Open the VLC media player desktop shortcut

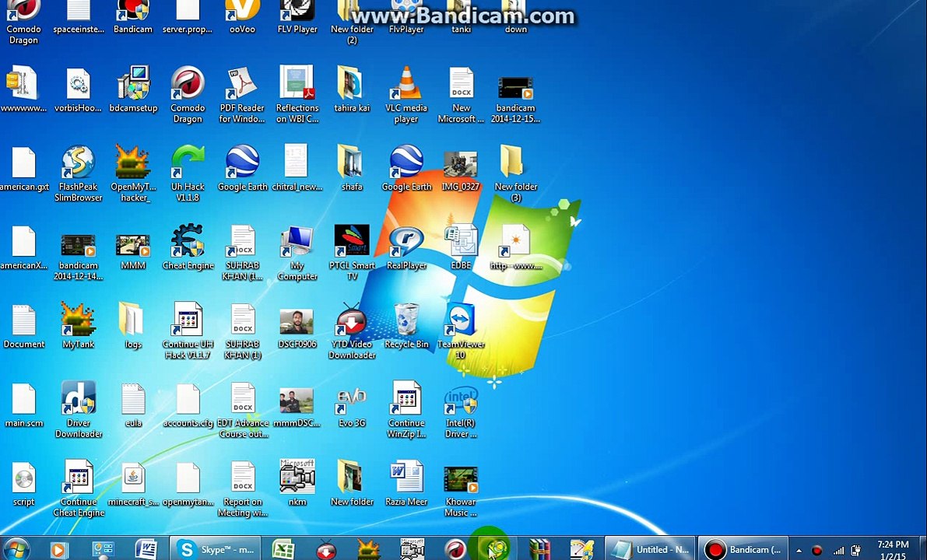point(406,95)
